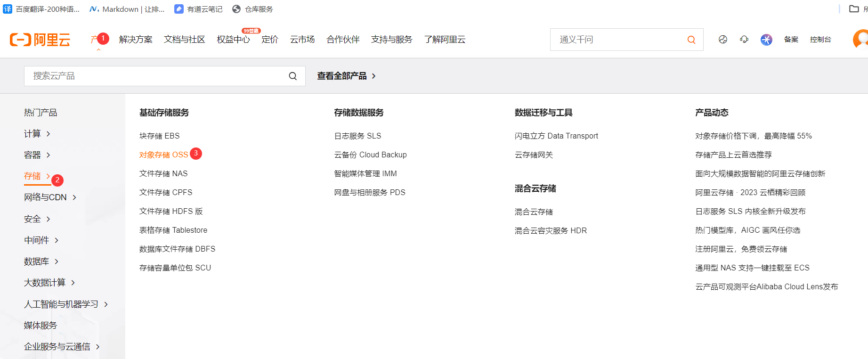The image size is (868, 359).
Task: Open the 控制台 link
Action: pyautogui.click(x=820, y=40)
